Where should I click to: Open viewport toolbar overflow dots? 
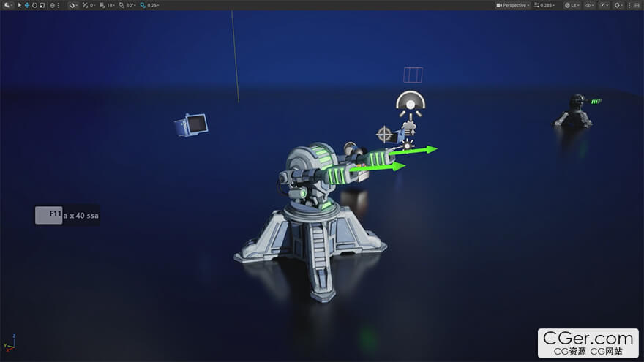pos(629,5)
